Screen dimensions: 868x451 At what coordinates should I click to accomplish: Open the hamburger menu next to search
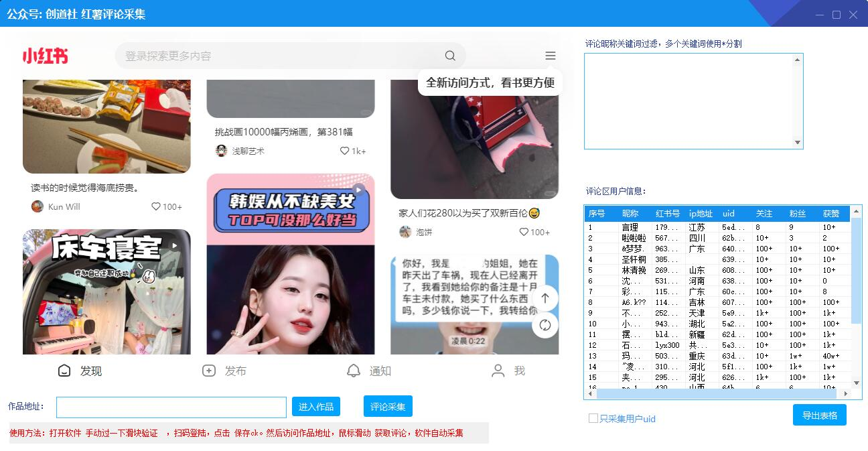[551, 56]
